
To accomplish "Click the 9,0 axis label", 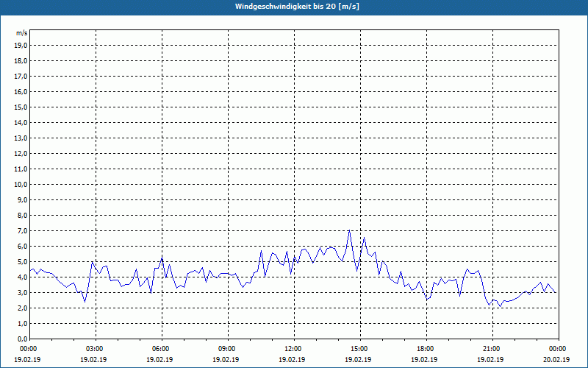I will pos(23,199).
